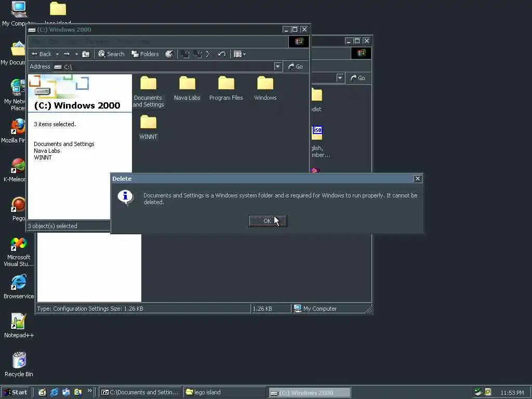Click OK in the Delete dialog
This screenshot has height=399, width=532.
click(x=268, y=221)
